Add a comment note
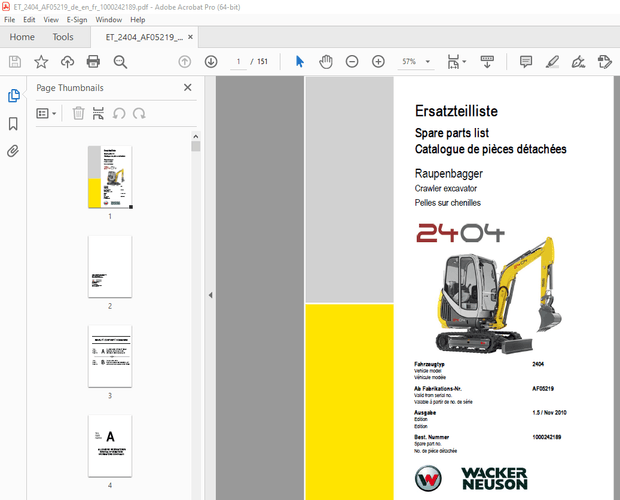Image resolution: width=620 pixels, height=500 pixels. [x=526, y=62]
